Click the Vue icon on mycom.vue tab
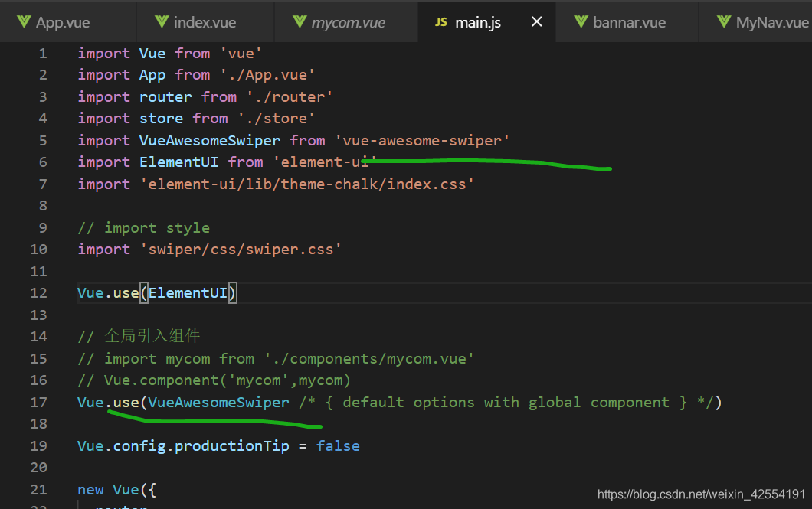Image resolution: width=812 pixels, height=509 pixels. (x=300, y=21)
